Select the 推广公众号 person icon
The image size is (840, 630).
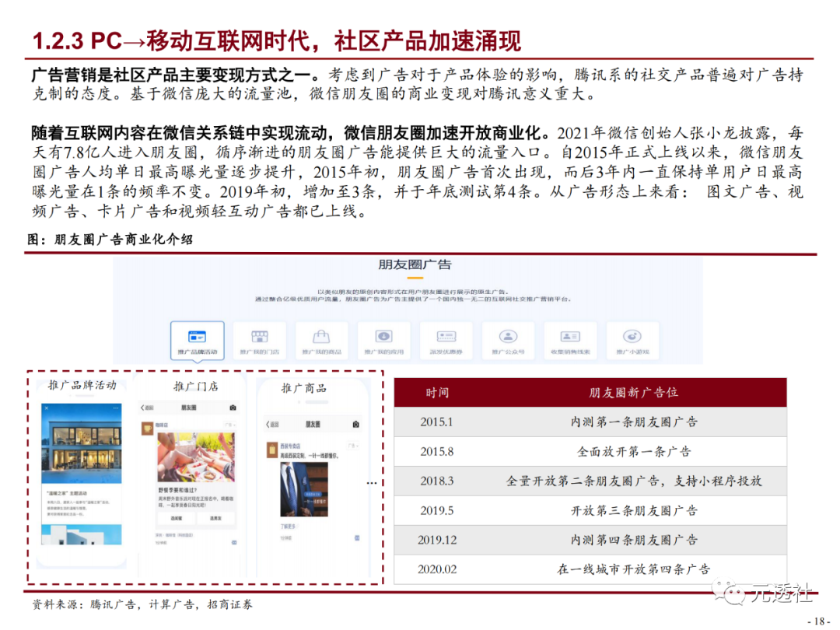[508, 337]
